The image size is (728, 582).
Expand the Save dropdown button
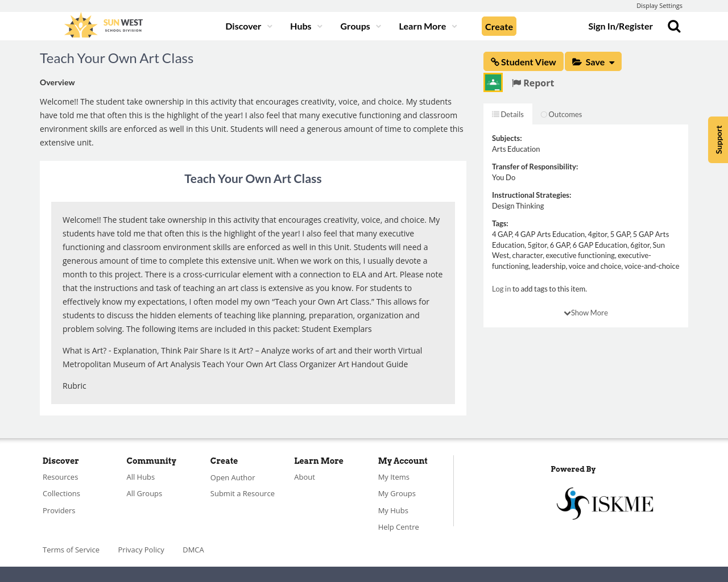(x=593, y=61)
